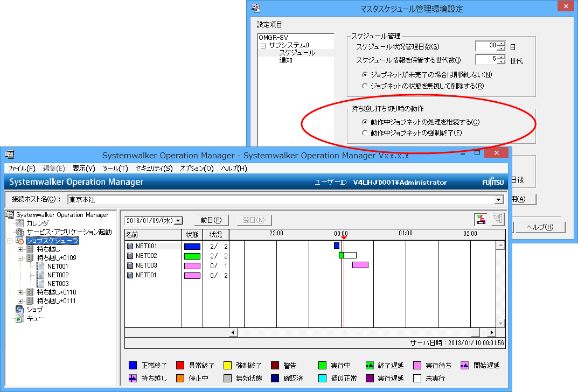
Task: Click the NET001 document icon in the tree
Action: 40,267
